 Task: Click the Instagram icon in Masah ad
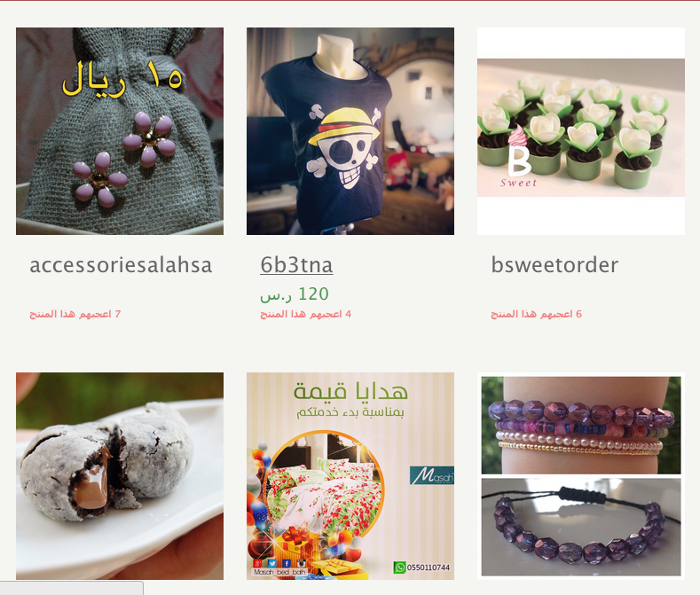pyautogui.click(x=302, y=563)
